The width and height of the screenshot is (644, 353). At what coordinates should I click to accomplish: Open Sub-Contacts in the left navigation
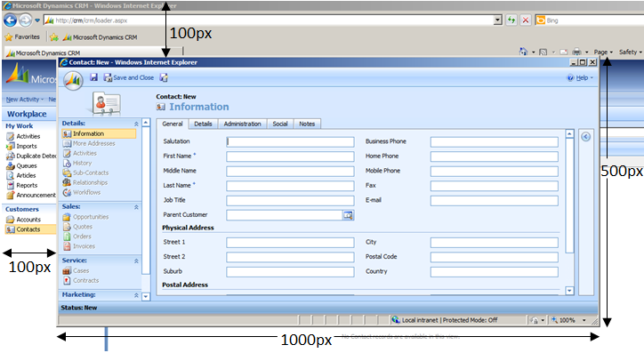coord(86,172)
